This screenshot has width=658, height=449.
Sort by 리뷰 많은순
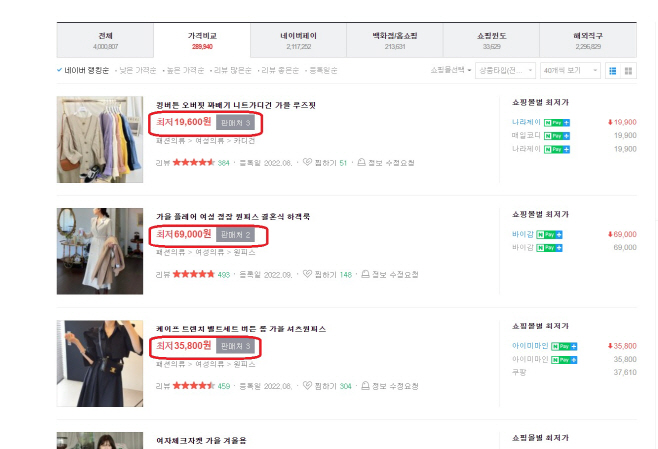point(232,70)
